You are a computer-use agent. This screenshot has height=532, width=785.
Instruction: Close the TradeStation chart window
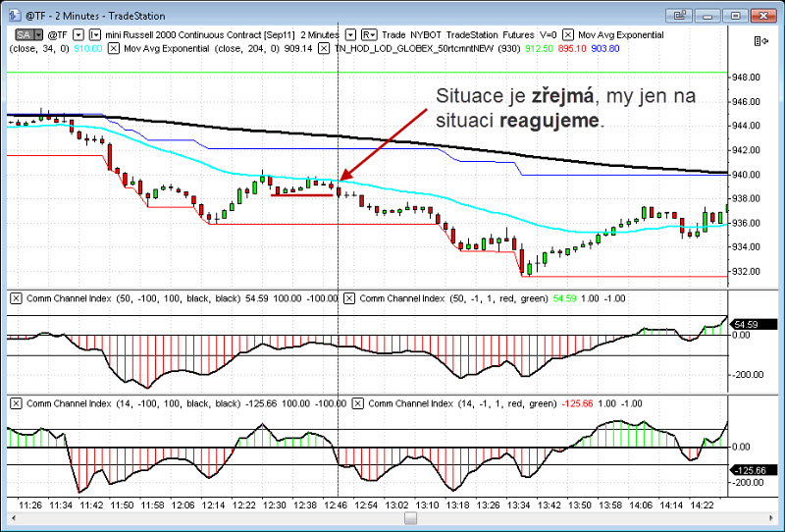pyautogui.click(x=764, y=16)
